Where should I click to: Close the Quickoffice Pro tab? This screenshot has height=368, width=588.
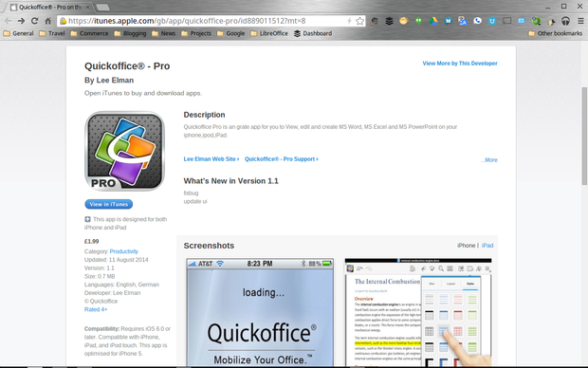pos(88,8)
